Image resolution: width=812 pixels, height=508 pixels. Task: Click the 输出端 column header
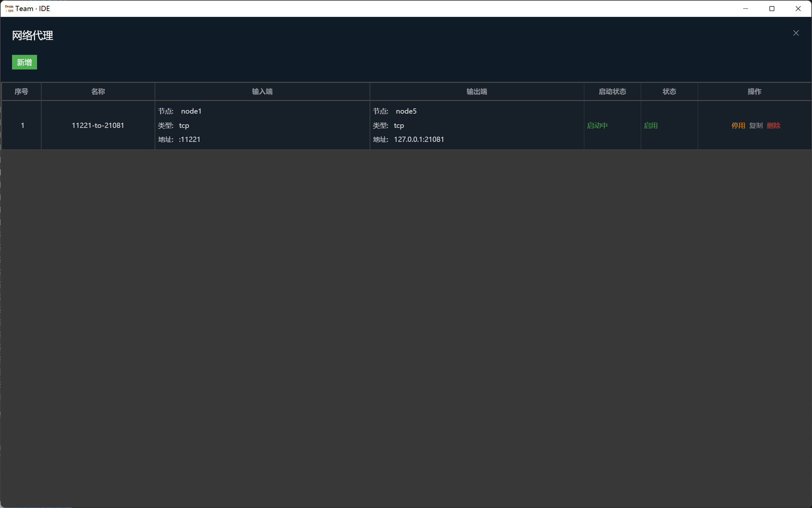(x=476, y=92)
